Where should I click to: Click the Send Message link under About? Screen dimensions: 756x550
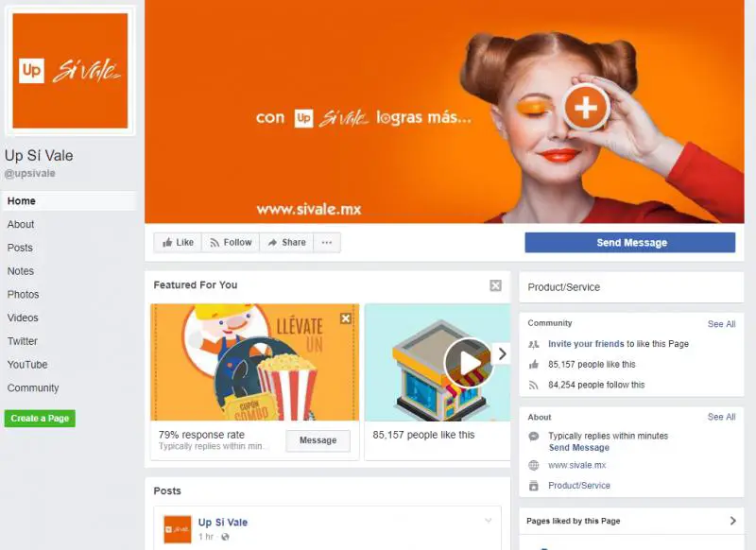tap(579, 448)
